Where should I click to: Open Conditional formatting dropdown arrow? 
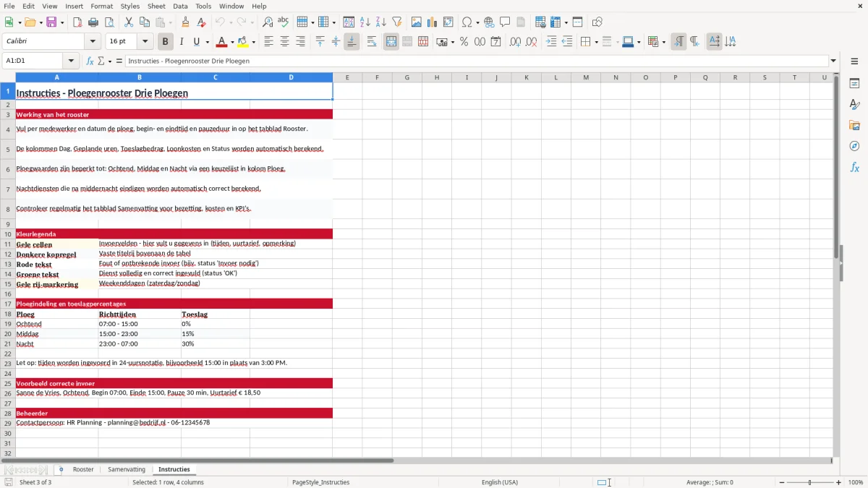coord(663,42)
